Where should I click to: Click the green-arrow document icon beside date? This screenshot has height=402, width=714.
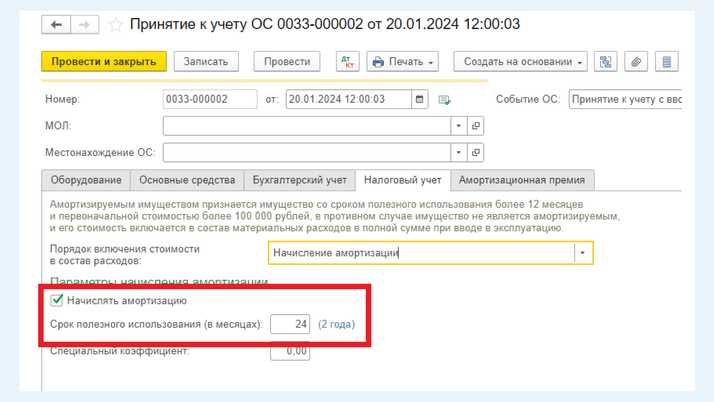(x=444, y=100)
